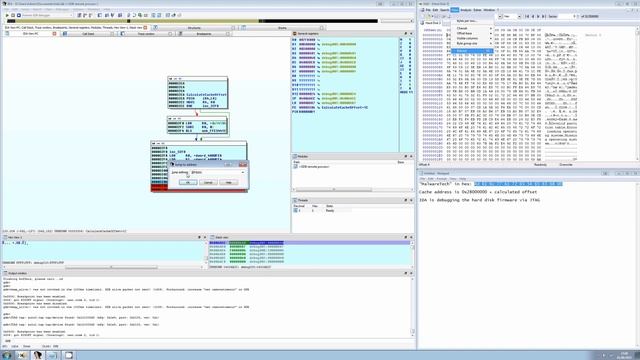This screenshot has width=640, height=360.
Task: Switch to the Structures tab
Action: [194, 28]
